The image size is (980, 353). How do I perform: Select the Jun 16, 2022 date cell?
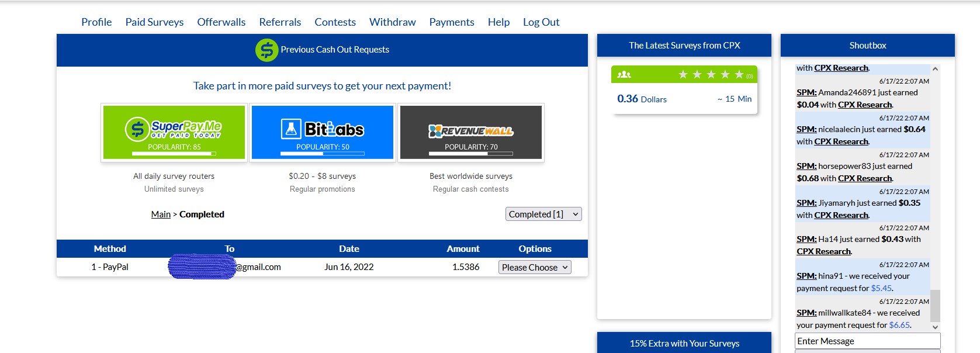[349, 267]
